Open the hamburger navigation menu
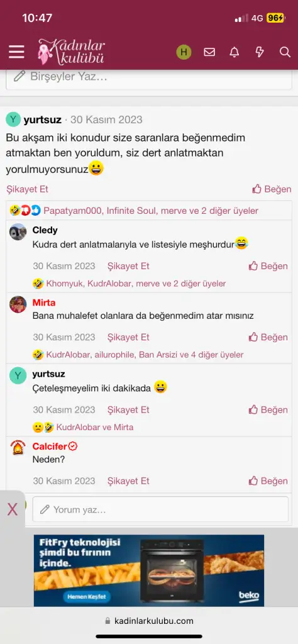 tap(16, 52)
